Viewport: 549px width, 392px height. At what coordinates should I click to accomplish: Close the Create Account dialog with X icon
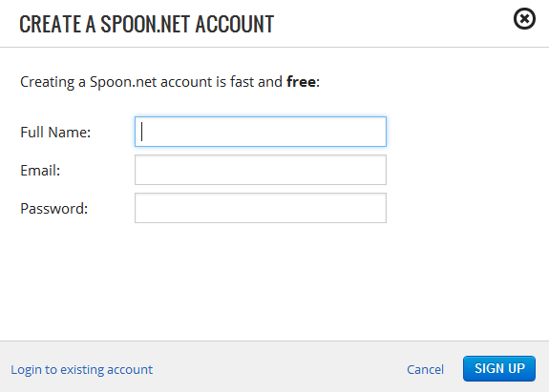pos(524,19)
